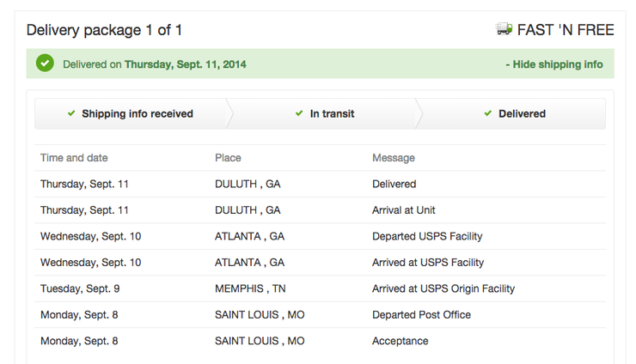
Task: Click the checkmark beside In transit
Action: tap(299, 113)
